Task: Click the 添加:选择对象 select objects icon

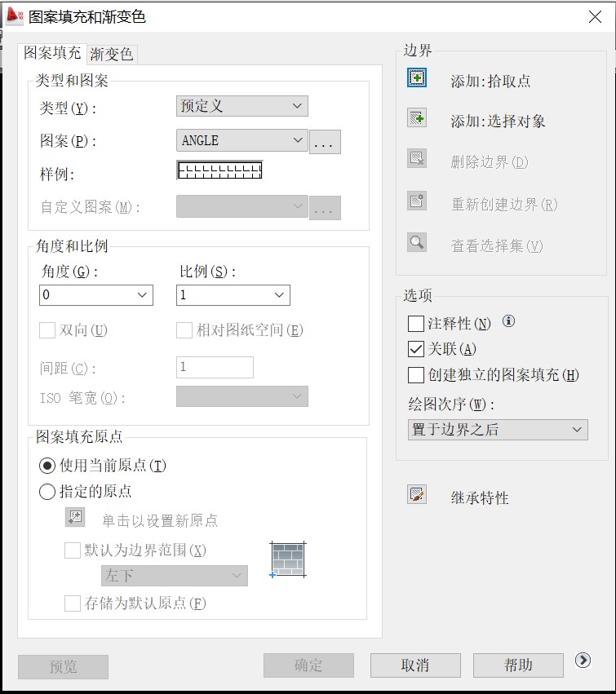Action: click(x=417, y=117)
